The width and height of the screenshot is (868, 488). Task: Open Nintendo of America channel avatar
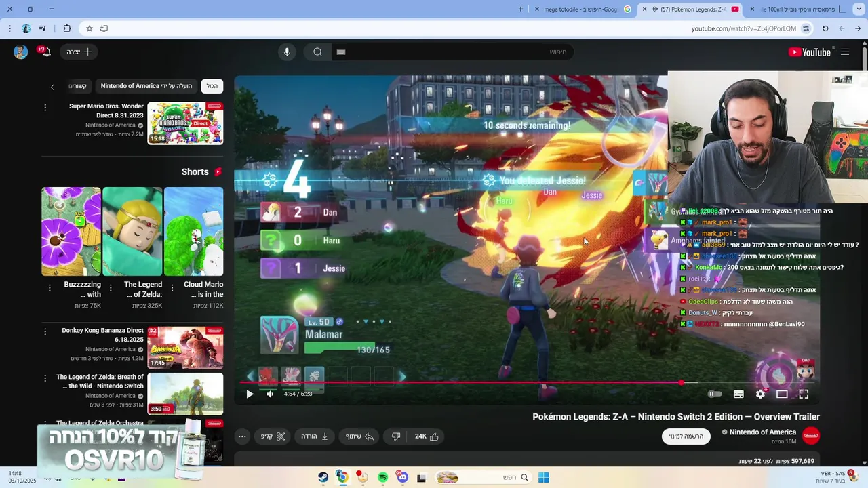pos(811,436)
